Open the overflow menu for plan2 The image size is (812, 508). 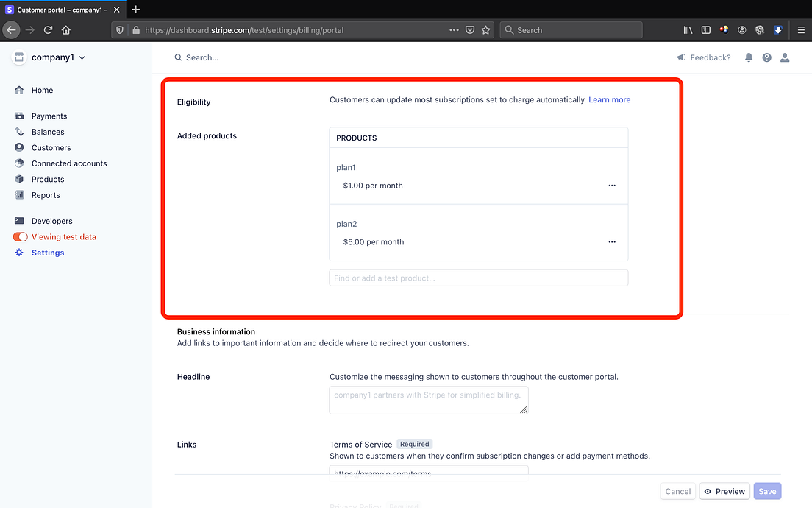611,241
